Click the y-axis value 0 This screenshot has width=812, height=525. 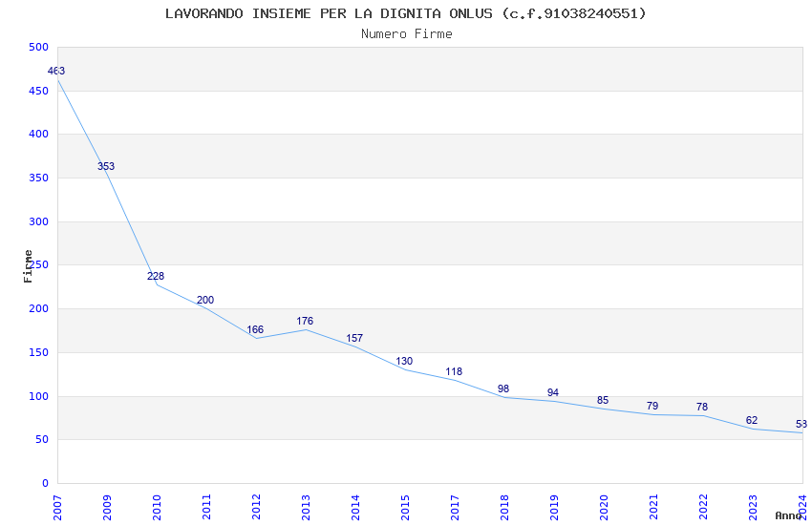(46, 483)
